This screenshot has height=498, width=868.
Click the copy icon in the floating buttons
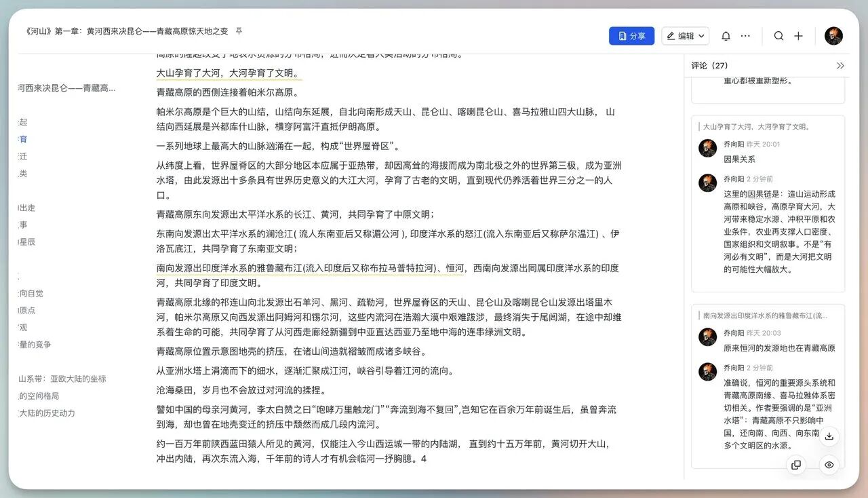tap(796, 465)
